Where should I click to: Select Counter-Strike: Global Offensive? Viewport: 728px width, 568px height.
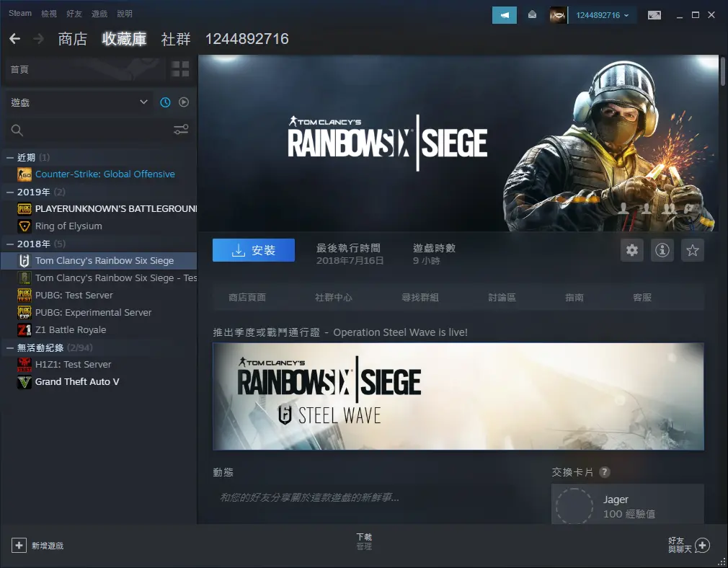coord(105,174)
